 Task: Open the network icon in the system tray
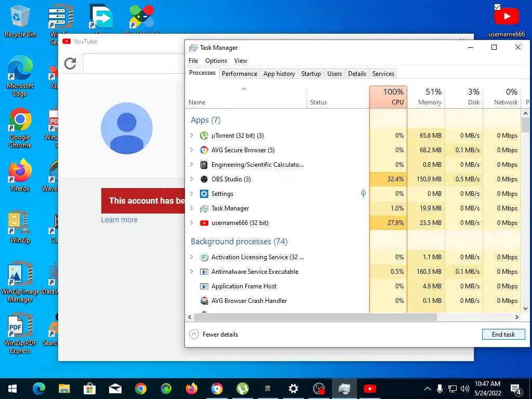452,389
